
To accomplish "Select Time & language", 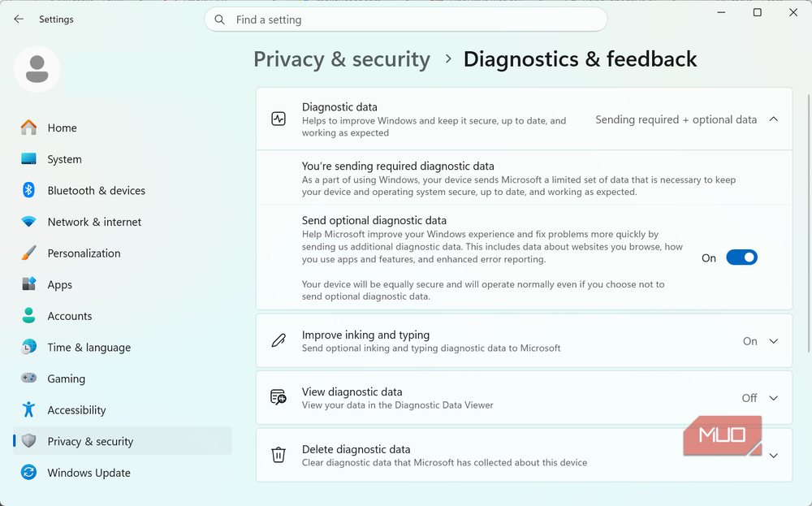I will pos(123,347).
